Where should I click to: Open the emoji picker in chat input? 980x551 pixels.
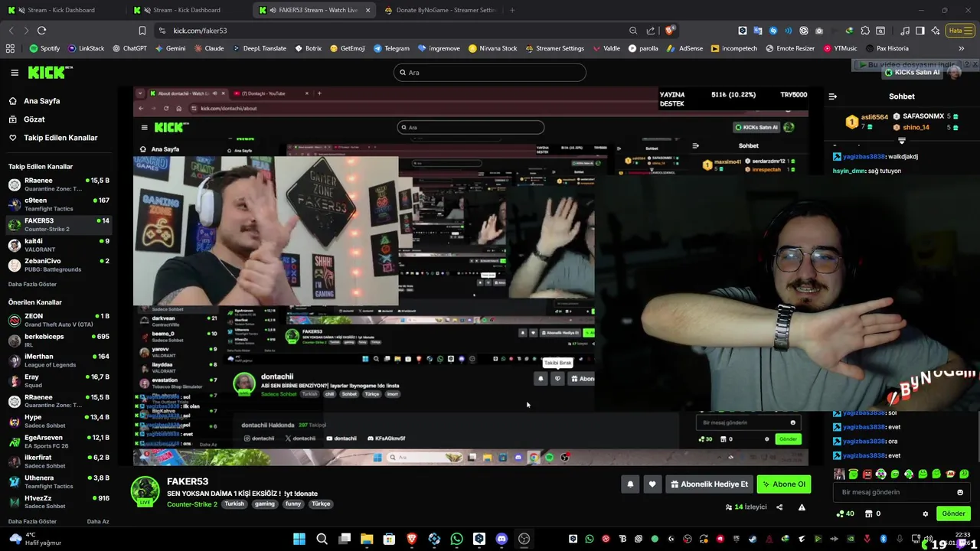(x=960, y=492)
